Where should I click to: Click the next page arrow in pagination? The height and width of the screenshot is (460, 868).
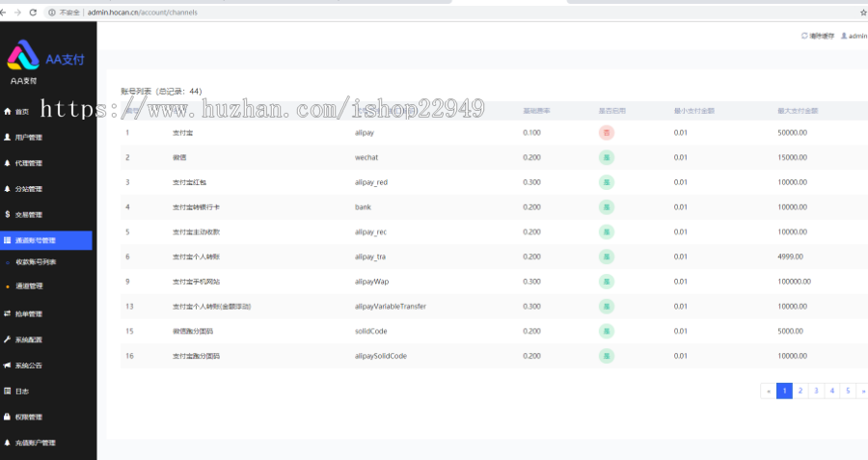pyautogui.click(x=861, y=391)
